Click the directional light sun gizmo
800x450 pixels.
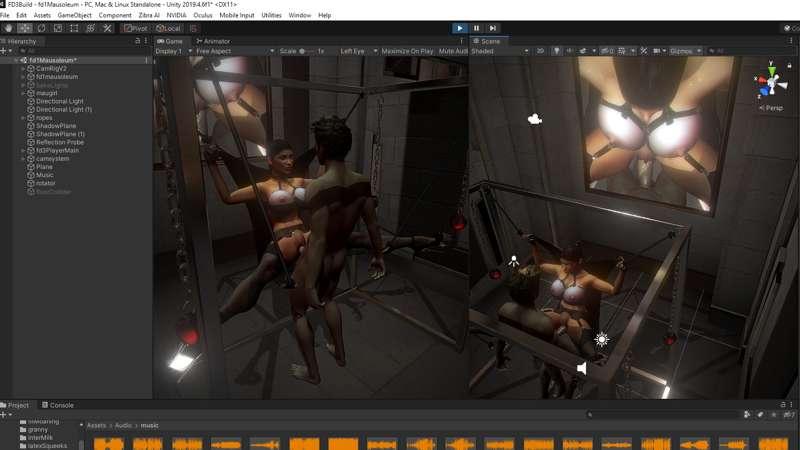pyautogui.click(x=602, y=339)
